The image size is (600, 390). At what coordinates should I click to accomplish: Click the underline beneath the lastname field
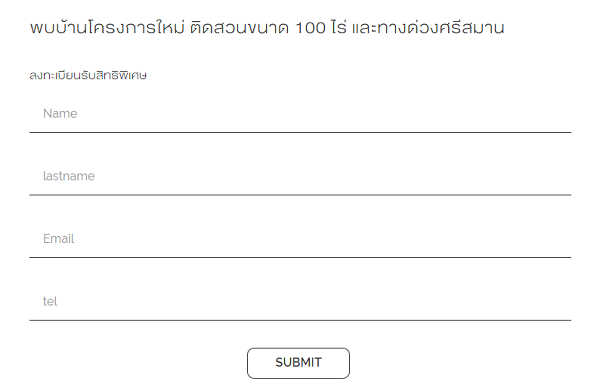point(300,195)
